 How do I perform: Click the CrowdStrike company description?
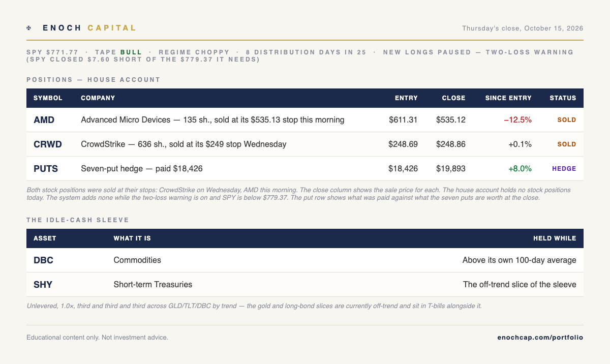coord(184,144)
